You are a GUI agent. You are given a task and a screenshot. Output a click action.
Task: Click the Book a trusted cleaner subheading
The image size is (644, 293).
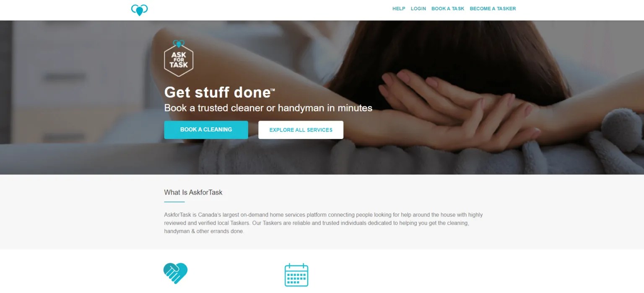268,108
